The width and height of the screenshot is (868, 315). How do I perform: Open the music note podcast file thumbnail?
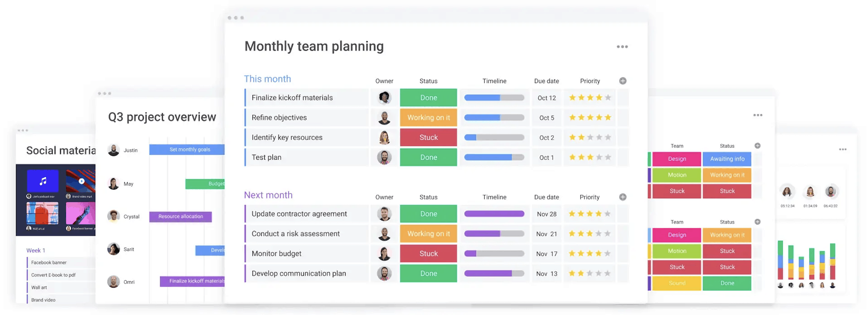[x=43, y=181]
